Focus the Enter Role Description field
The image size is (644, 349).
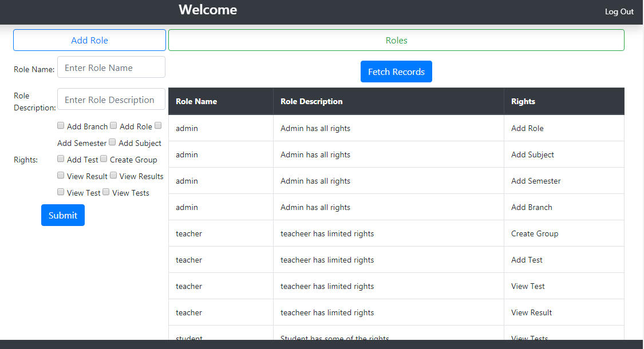pos(111,99)
